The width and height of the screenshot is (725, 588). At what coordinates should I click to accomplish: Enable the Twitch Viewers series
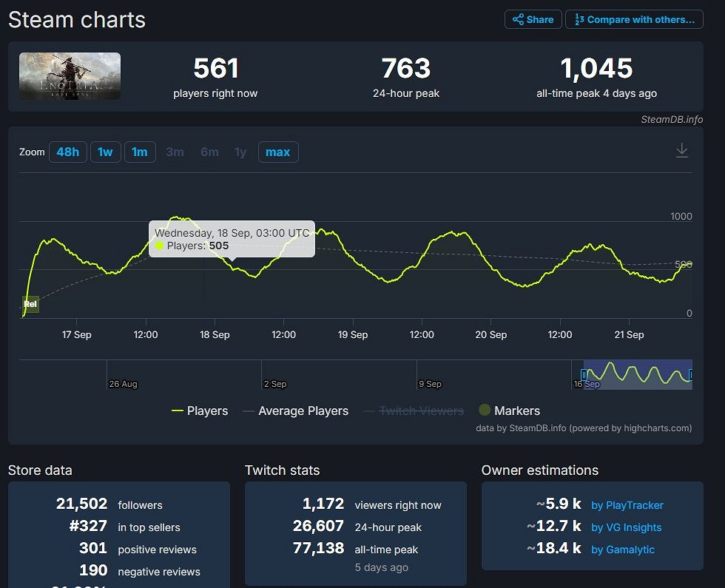pyautogui.click(x=414, y=411)
